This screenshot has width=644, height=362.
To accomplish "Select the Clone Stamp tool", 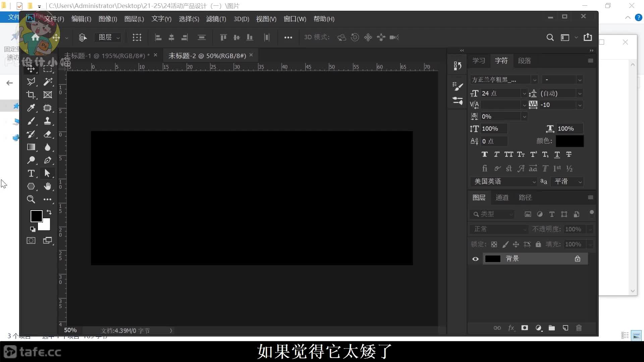I will pyautogui.click(x=48, y=121).
